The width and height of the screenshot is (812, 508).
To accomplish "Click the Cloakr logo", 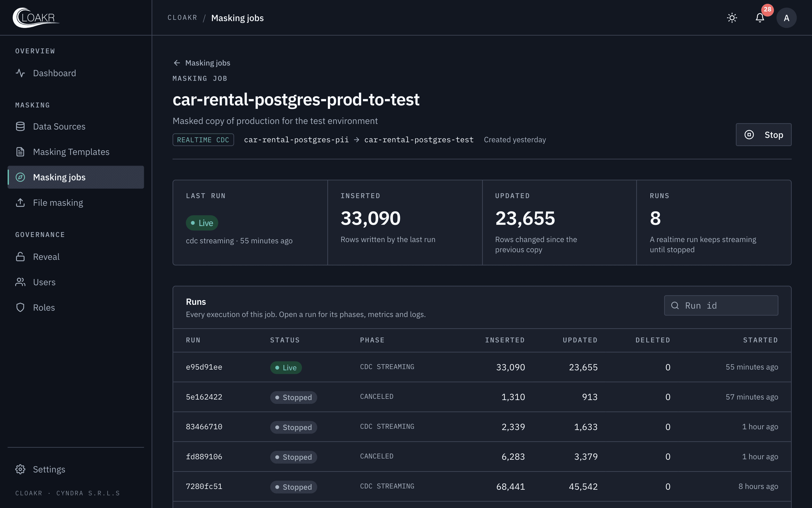I will (x=36, y=18).
